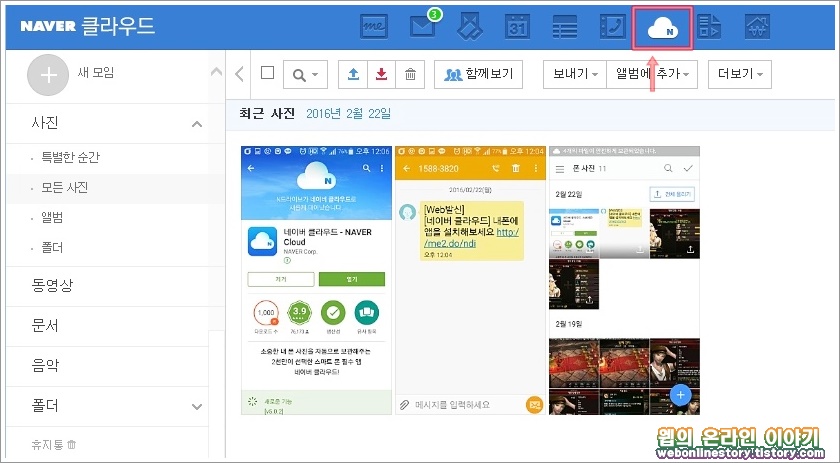
Task: Open the 앨범에 추가 dropdown
Action: [652, 74]
